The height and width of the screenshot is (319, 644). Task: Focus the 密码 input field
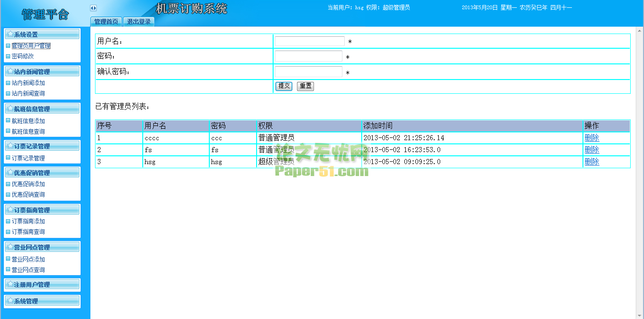308,56
